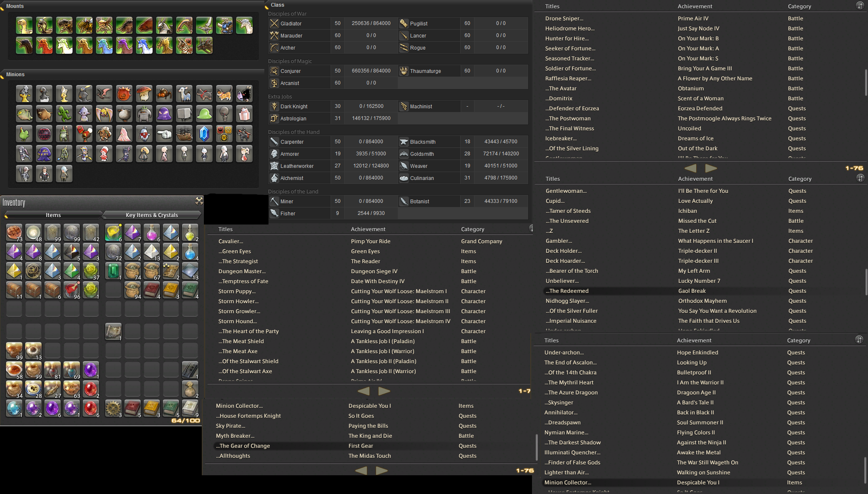Select the brass gear item stack
This screenshot has width=868, height=494.
[113, 409]
